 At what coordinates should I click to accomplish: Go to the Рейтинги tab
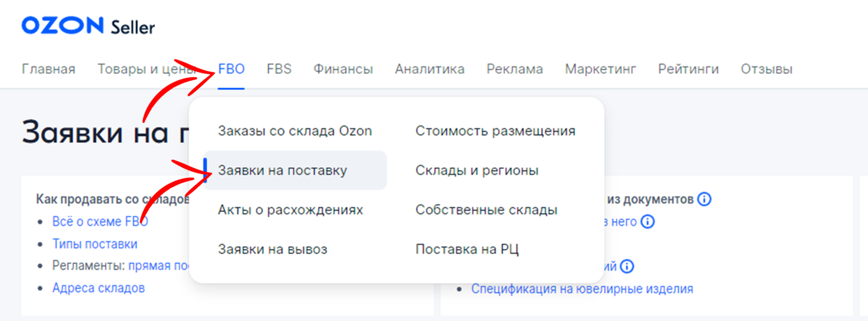point(688,69)
